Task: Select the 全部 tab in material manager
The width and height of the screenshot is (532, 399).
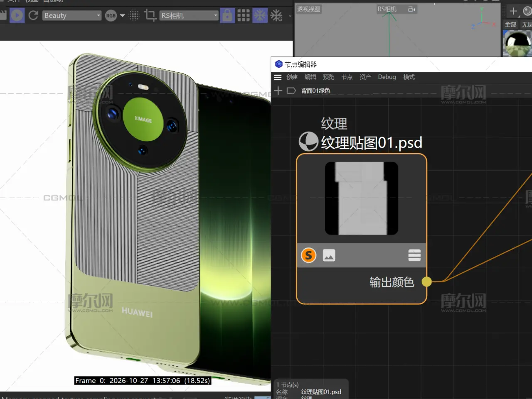Action: (511, 24)
